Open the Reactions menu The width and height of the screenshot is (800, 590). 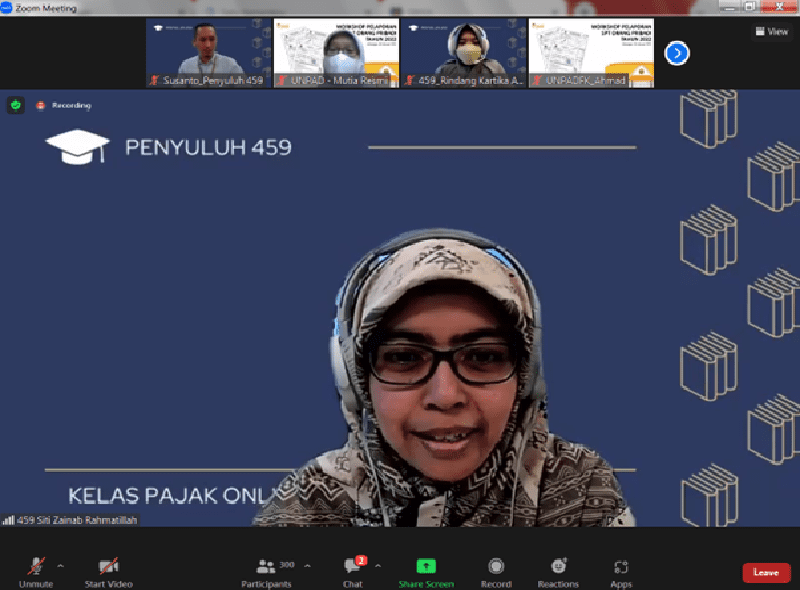coord(558,568)
